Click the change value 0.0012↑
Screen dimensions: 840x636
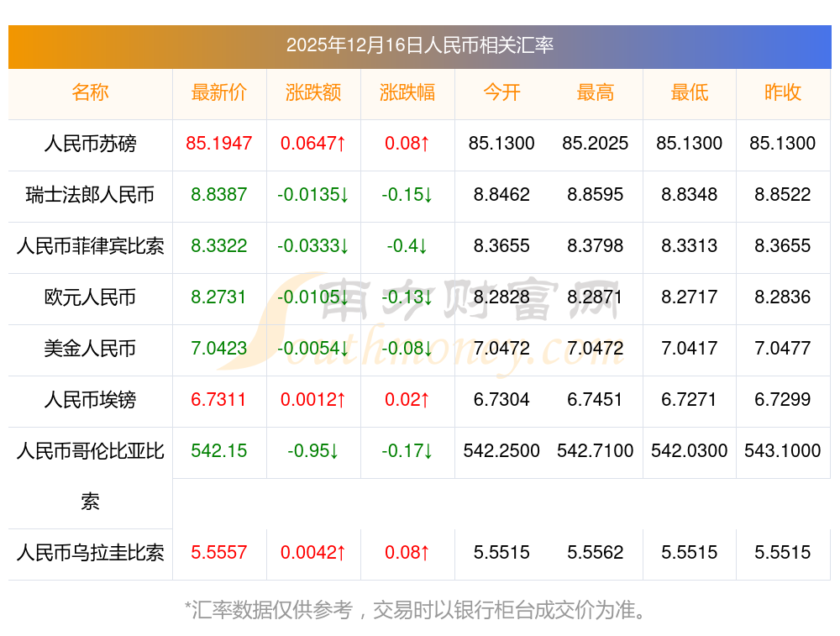313,399
